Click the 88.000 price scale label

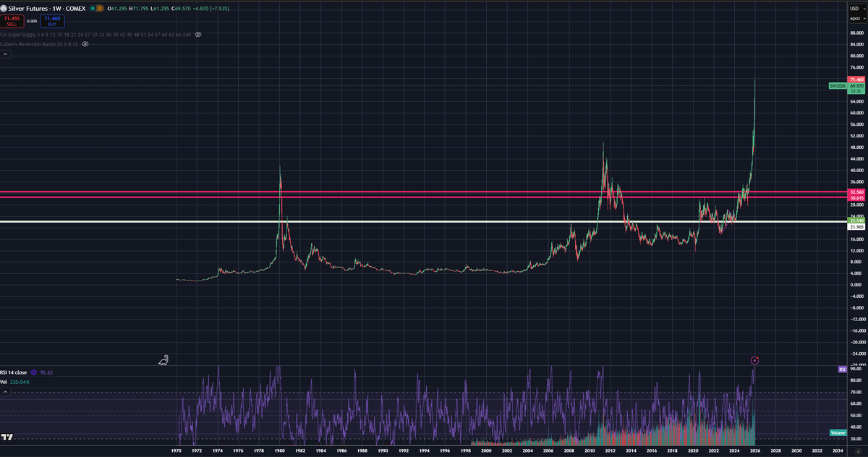(856, 33)
